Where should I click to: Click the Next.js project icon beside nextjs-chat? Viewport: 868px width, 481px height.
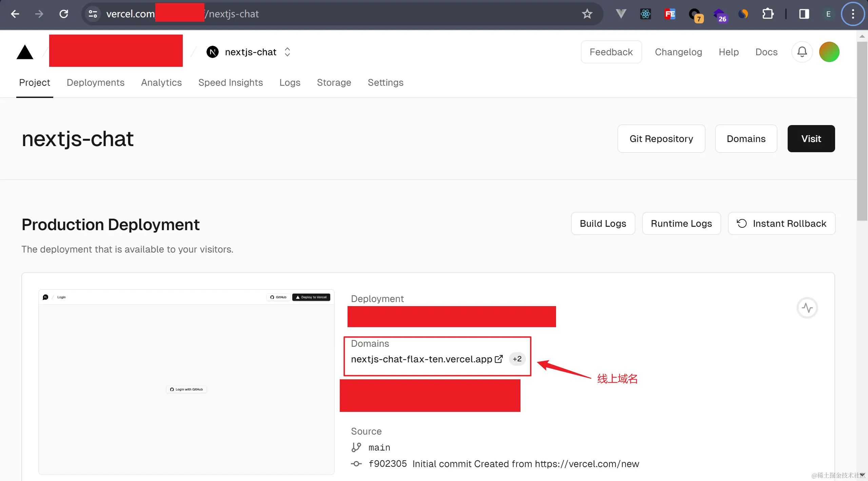[x=212, y=52]
